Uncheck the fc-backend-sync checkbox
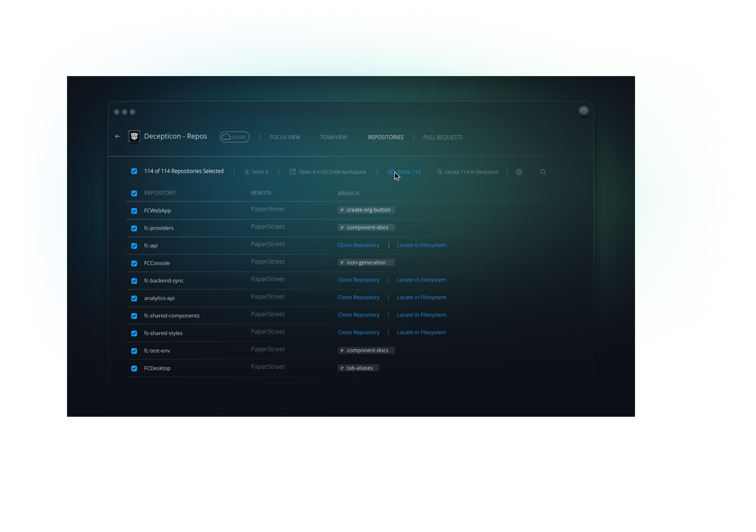Viewport: 756px width, 532px height. [x=134, y=281]
